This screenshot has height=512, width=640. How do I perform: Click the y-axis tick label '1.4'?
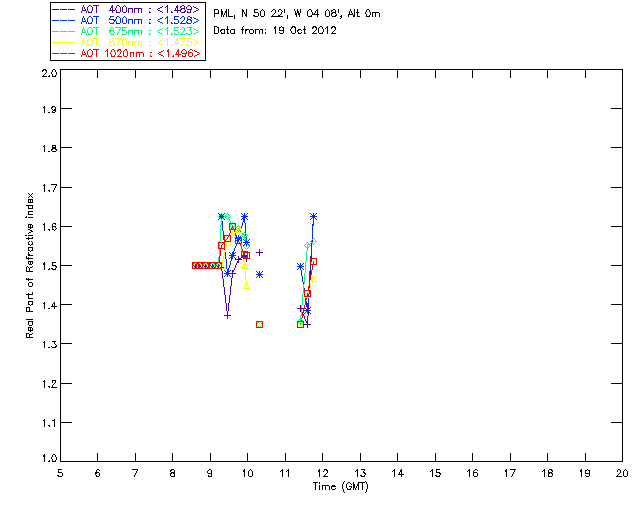(49, 305)
